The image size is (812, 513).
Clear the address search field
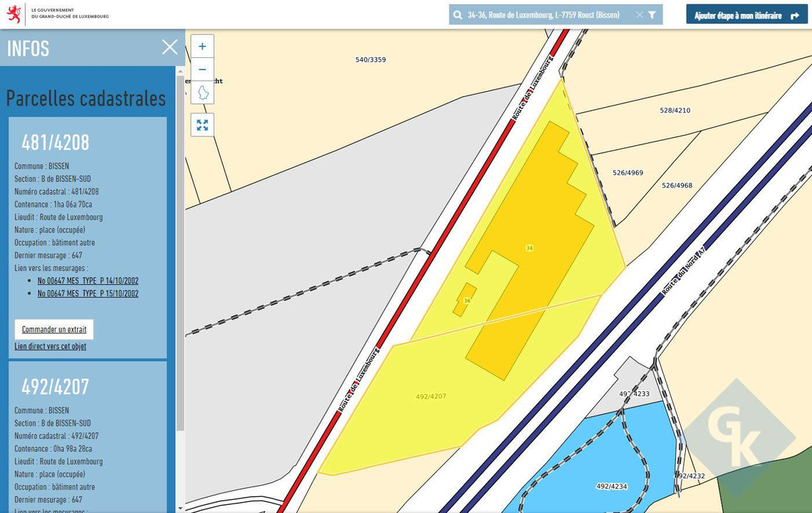coord(639,15)
